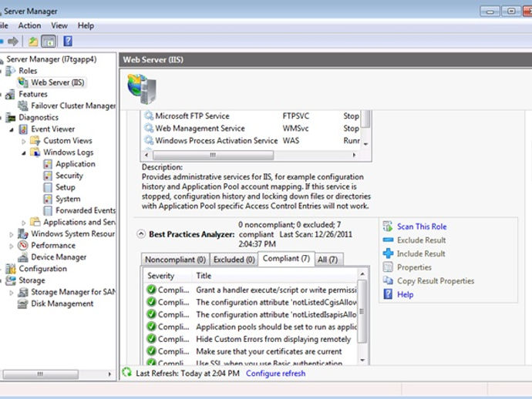Open the Help menu
The image size is (532, 399).
(x=86, y=25)
